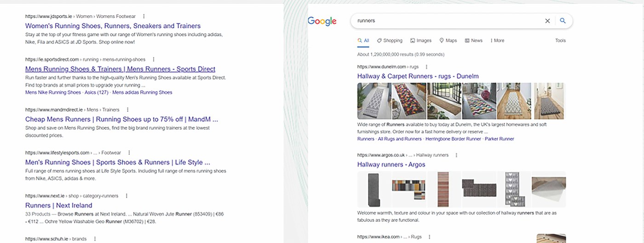
Task: Open 'Hallway & Carpet Runners - rugs - Dunelm' link
Action: click(x=418, y=76)
